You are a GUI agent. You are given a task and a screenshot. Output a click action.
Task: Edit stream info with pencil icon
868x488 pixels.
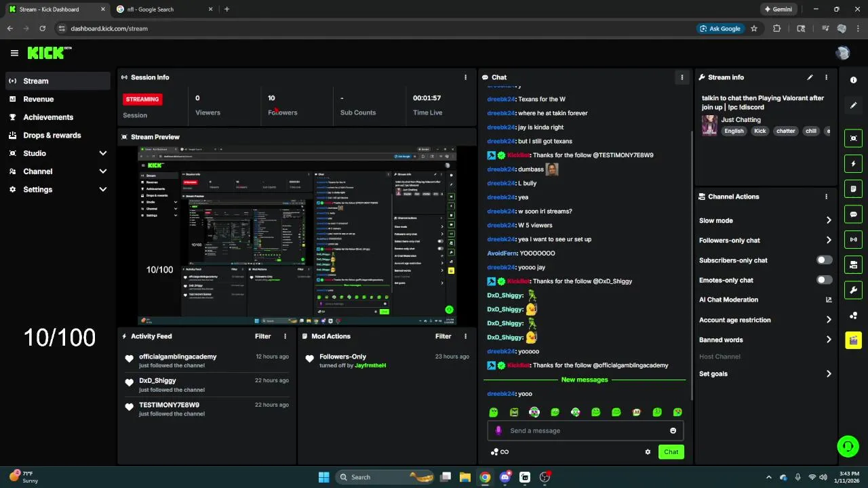coord(810,77)
